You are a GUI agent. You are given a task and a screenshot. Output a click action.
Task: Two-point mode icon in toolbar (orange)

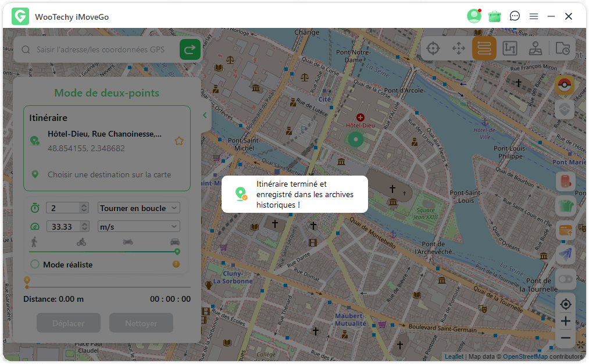(x=484, y=49)
